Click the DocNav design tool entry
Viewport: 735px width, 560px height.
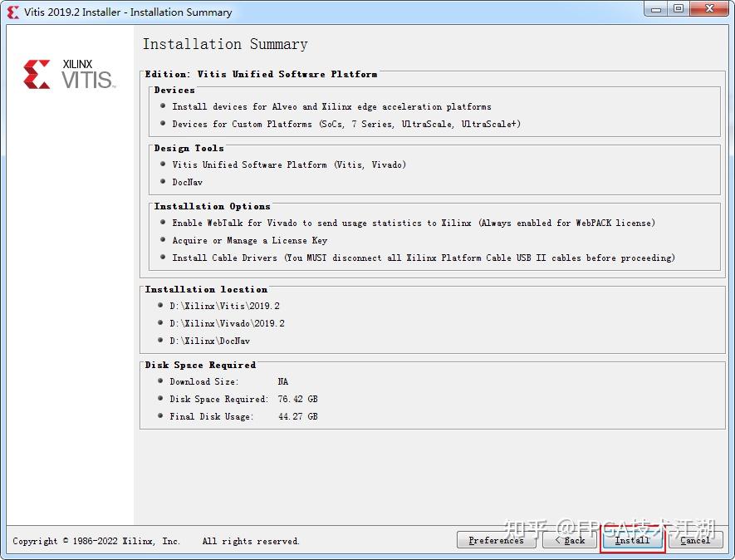(188, 182)
